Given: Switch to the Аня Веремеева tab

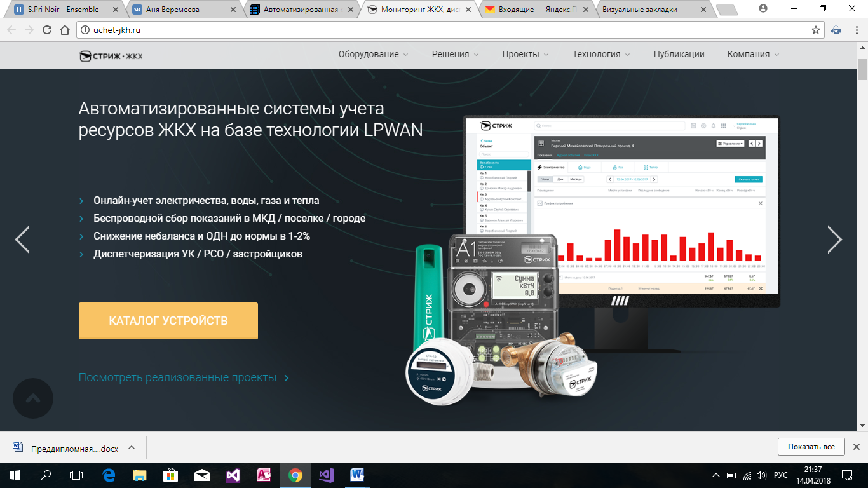Looking at the screenshot, I should tap(182, 10).
